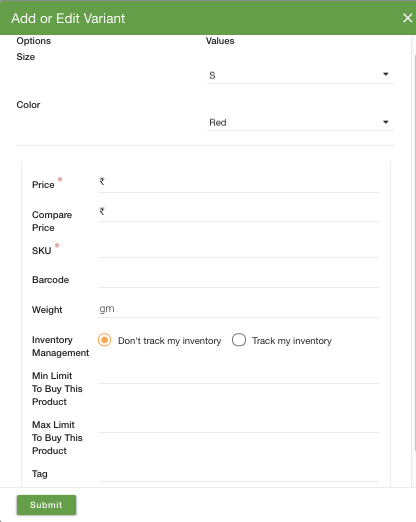The width and height of the screenshot is (416, 522).
Task: Click into the Barcode input field
Action: pos(239,279)
